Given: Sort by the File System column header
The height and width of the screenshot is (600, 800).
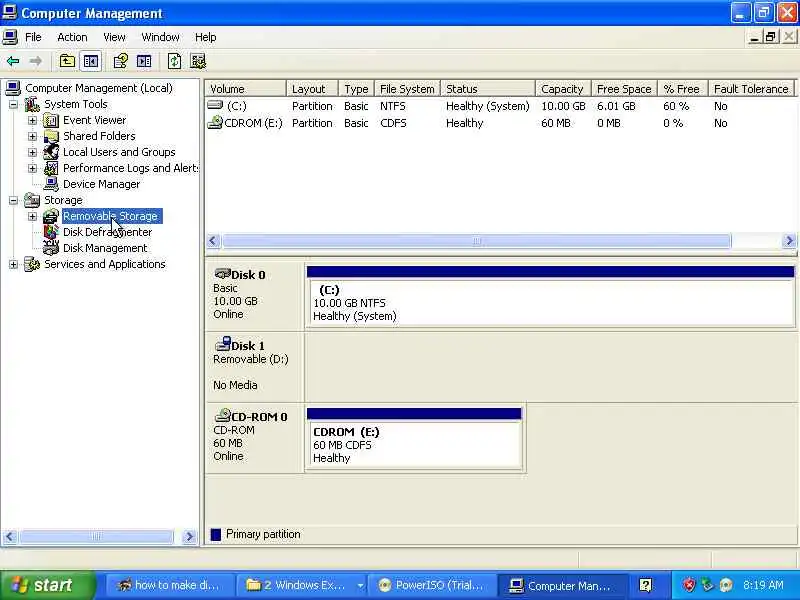Looking at the screenshot, I should pyautogui.click(x=407, y=89).
